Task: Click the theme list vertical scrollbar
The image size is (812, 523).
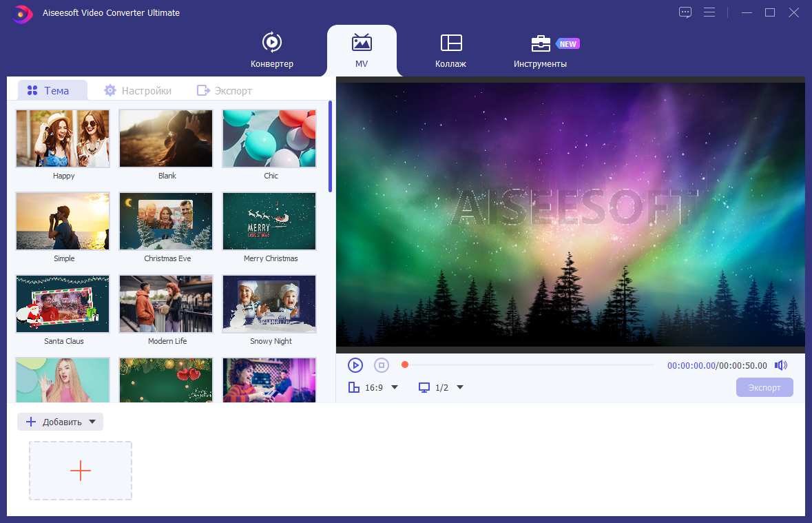Action: (x=331, y=147)
